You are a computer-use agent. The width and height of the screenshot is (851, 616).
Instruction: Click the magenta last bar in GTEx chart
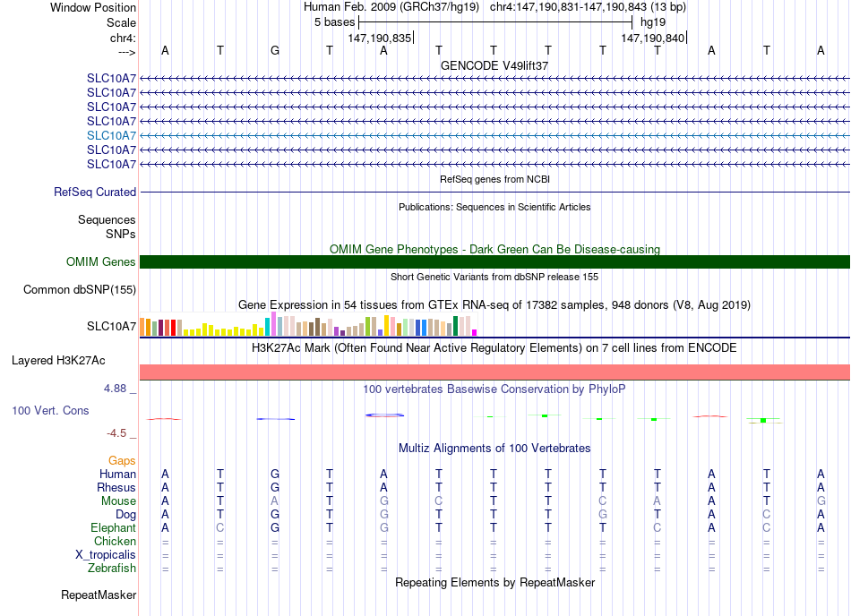(475, 332)
